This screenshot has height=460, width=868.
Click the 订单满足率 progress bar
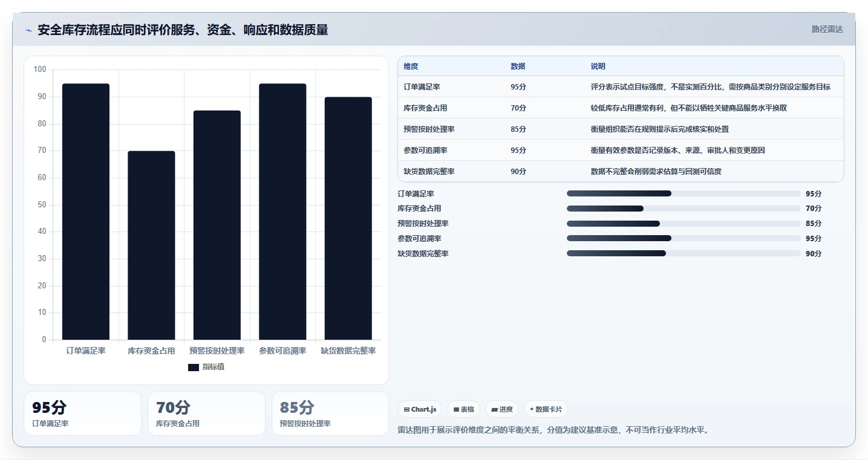(684, 193)
